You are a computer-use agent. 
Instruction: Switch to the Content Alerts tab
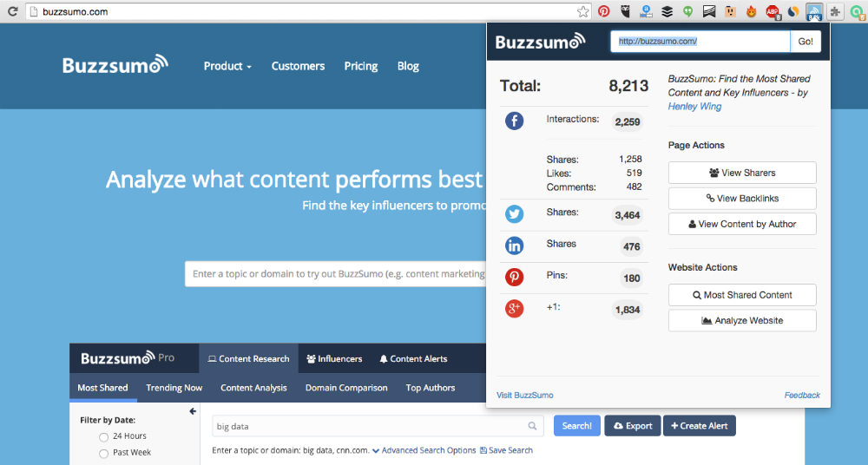tap(413, 358)
